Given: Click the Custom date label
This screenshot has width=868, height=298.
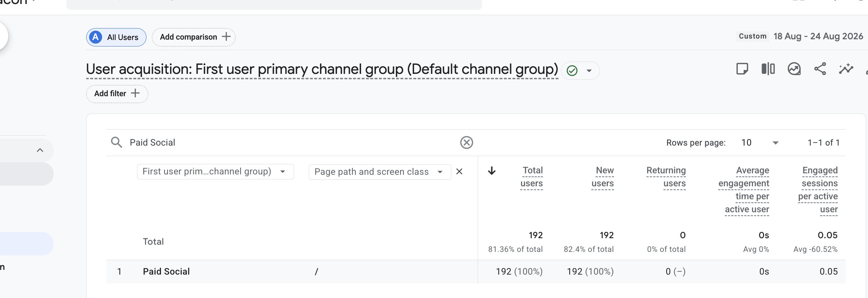Looking at the screenshot, I should 753,36.
